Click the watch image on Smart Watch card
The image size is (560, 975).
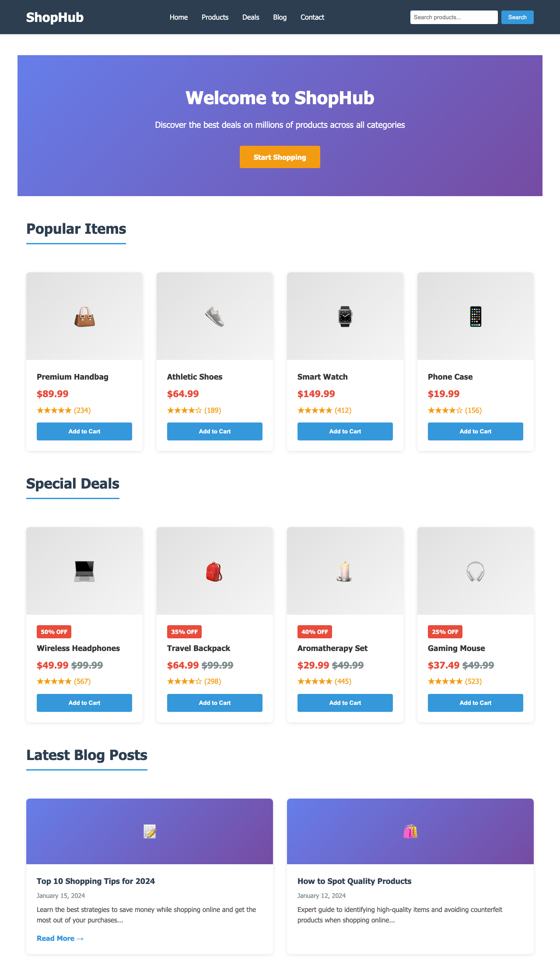pos(345,316)
